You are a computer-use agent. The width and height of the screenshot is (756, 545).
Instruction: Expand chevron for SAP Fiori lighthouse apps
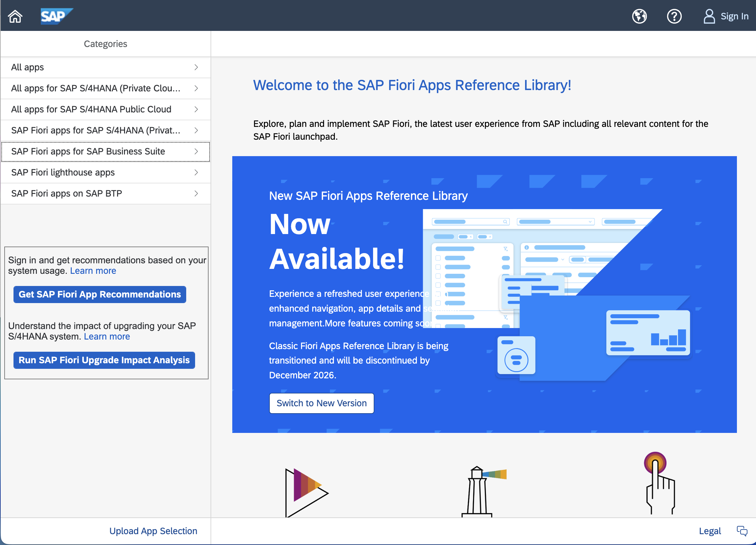tap(196, 172)
